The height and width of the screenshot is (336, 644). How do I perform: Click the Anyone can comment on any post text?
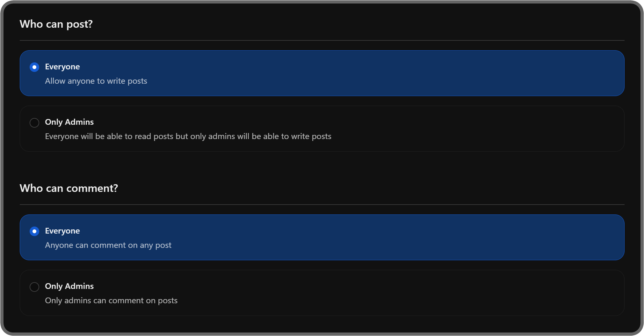(x=108, y=245)
